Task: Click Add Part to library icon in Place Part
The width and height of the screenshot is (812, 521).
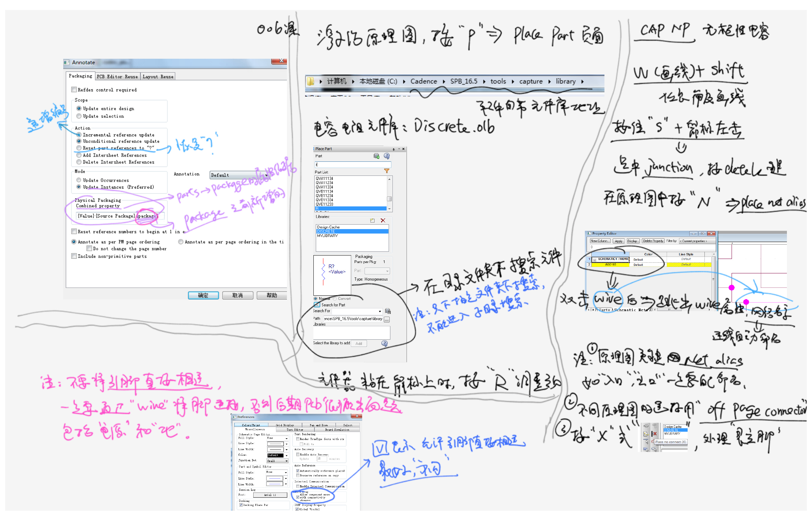Action: point(376,156)
